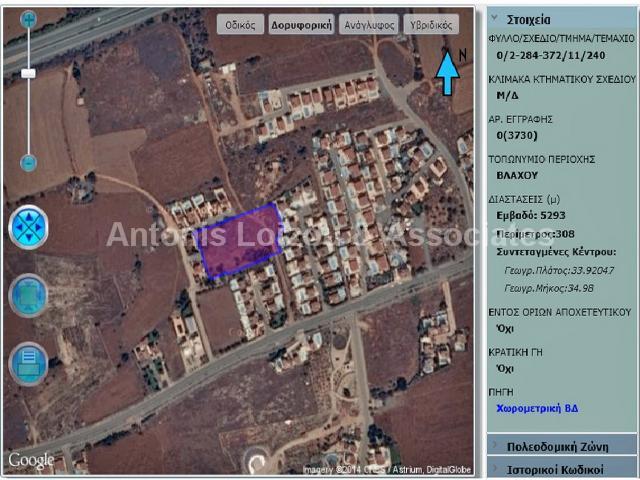Expand the Πολεοδομική Ζώνη section
This screenshot has width=640, height=480.
coord(562,447)
